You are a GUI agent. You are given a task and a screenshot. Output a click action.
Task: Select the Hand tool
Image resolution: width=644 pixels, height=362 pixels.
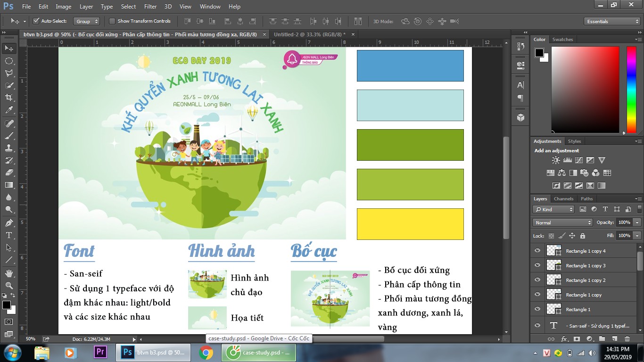[x=9, y=273]
